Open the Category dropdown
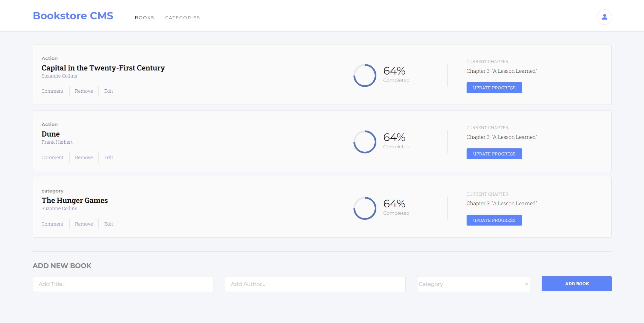 [x=473, y=284]
